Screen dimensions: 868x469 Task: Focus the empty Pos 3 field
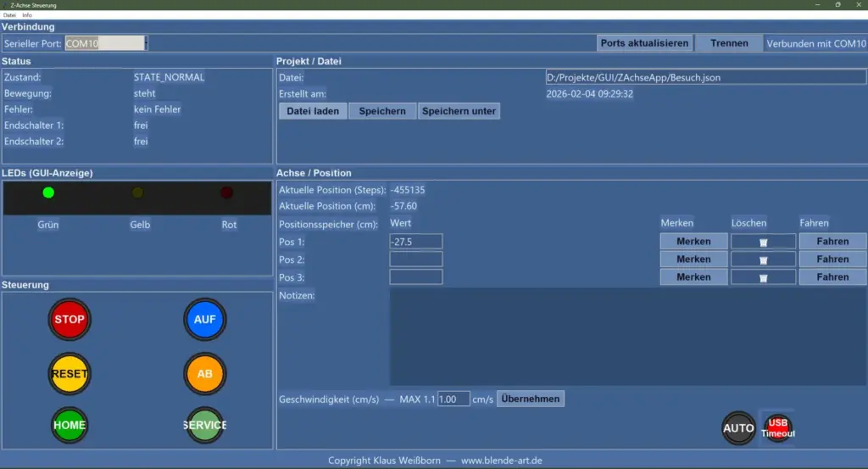(x=415, y=276)
